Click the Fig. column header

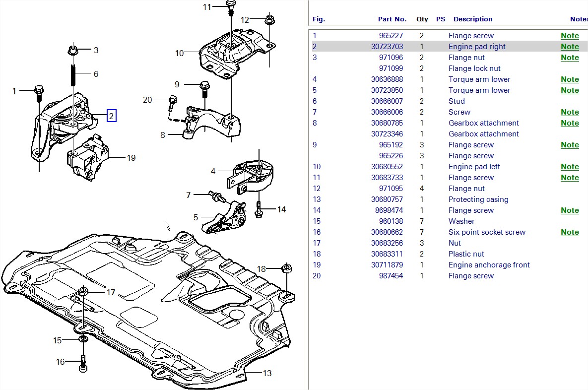[x=319, y=19]
